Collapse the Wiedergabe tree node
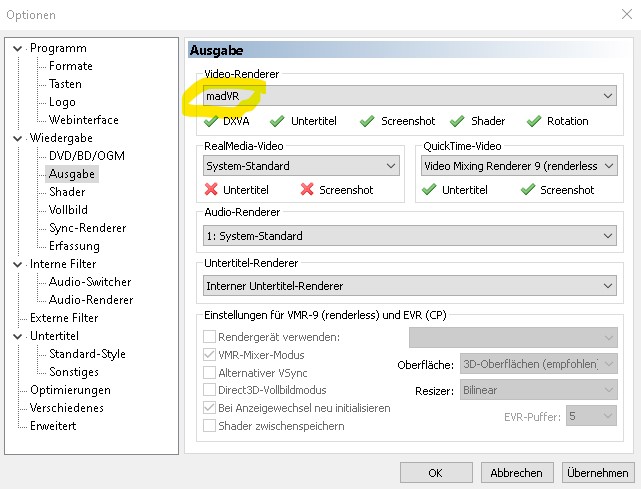The height and width of the screenshot is (489, 641). click(x=17, y=139)
